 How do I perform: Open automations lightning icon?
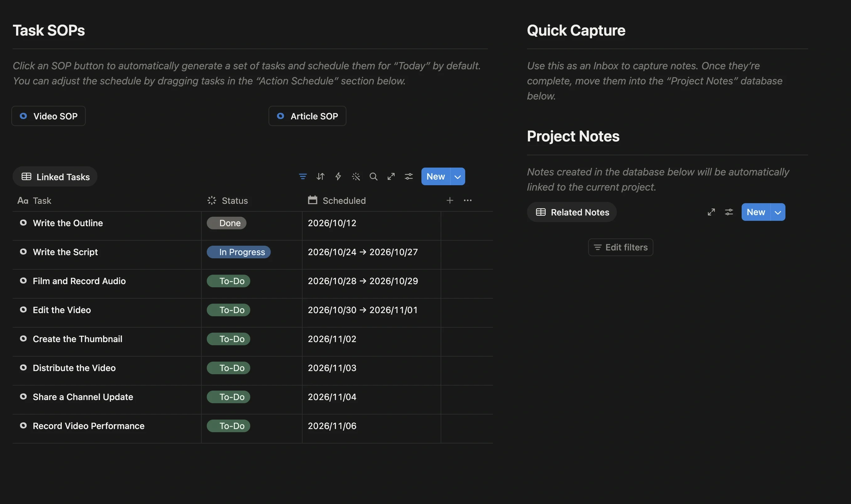338,177
